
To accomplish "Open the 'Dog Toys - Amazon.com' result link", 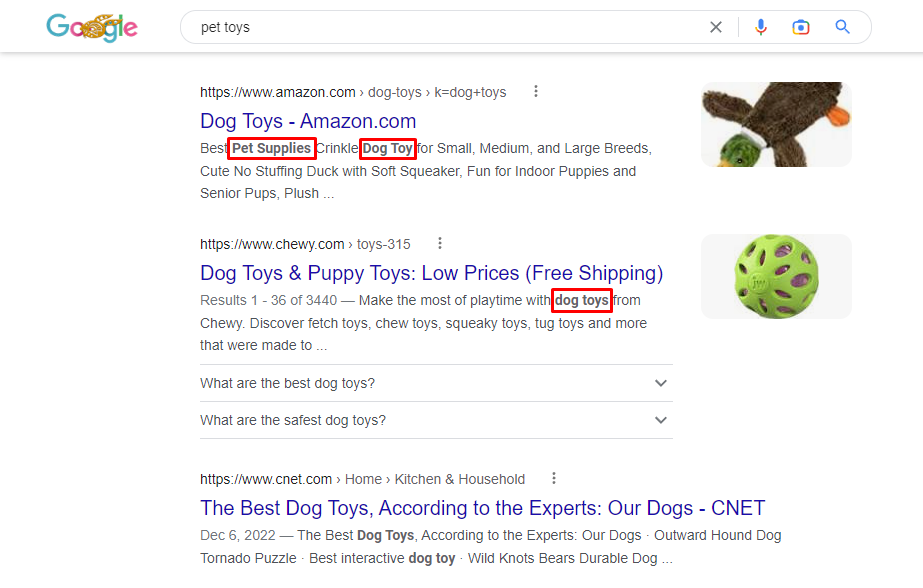I will (307, 121).
